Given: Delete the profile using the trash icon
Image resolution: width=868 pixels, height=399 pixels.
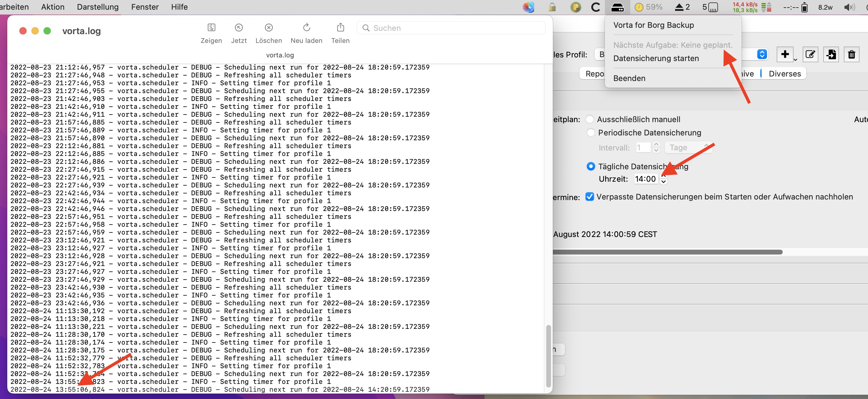Looking at the screenshot, I should coord(851,54).
